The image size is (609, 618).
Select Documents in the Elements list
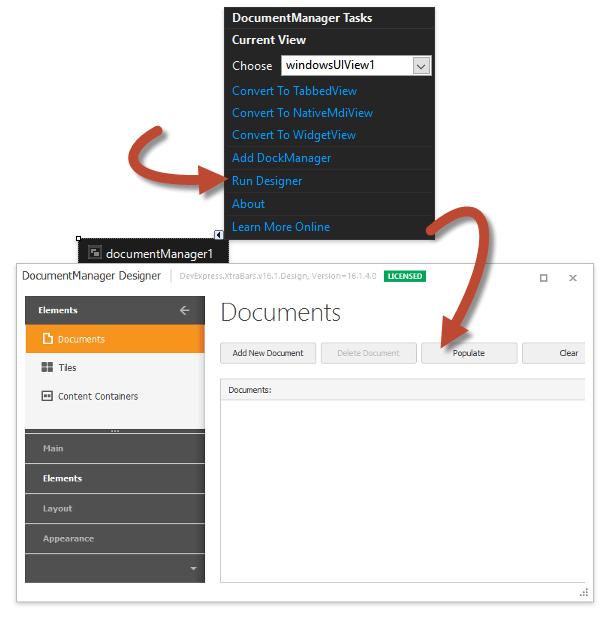coord(115,339)
